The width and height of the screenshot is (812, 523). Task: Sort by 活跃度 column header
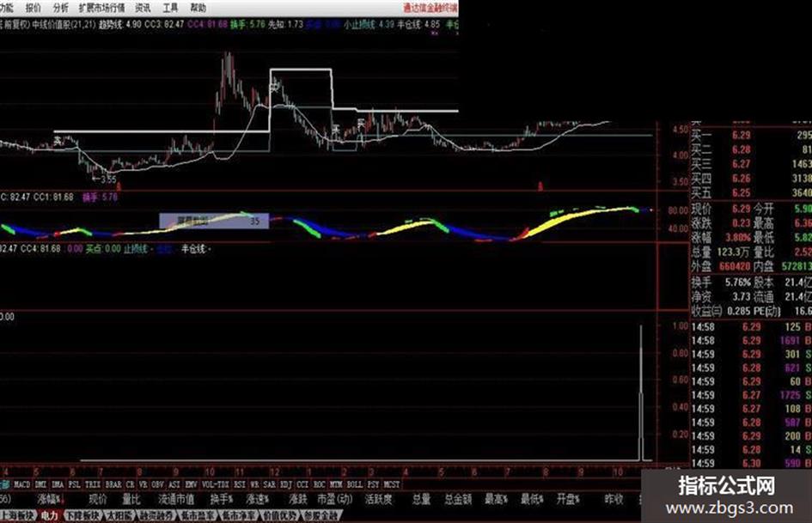(379, 500)
